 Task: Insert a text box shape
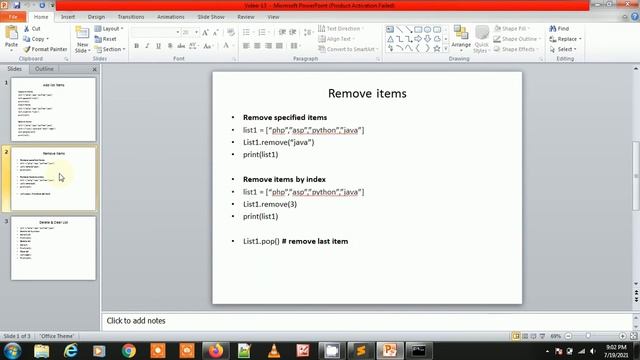390,29
